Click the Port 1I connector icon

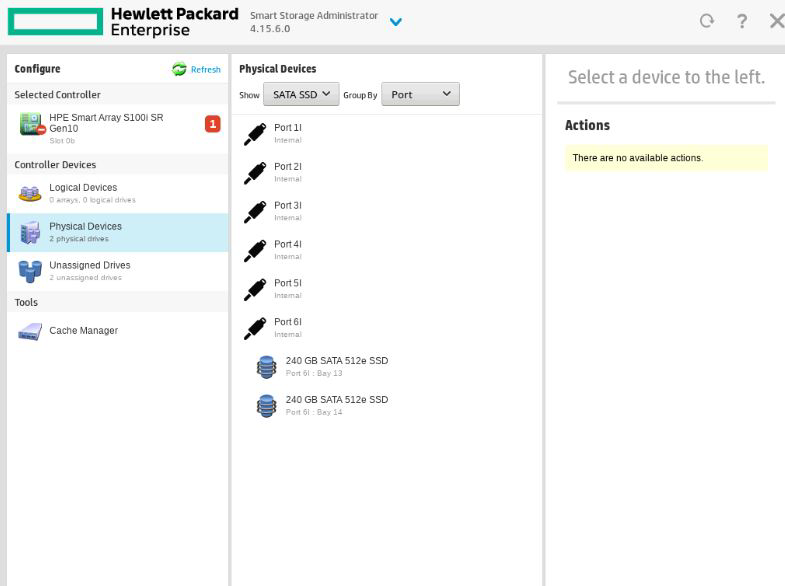point(256,134)
